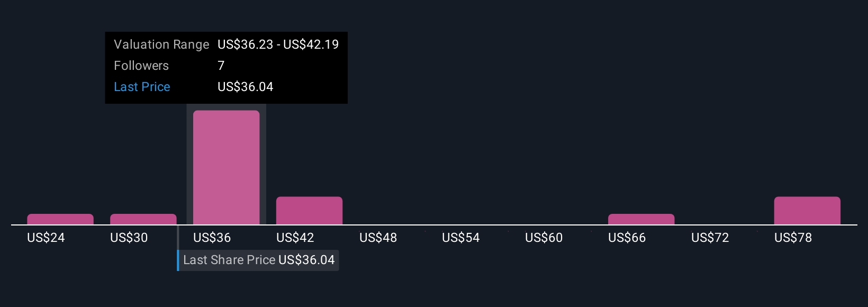Click the US$60 axis label
The width and height of the screenshot is (868, 307).
tap(544, 238)
